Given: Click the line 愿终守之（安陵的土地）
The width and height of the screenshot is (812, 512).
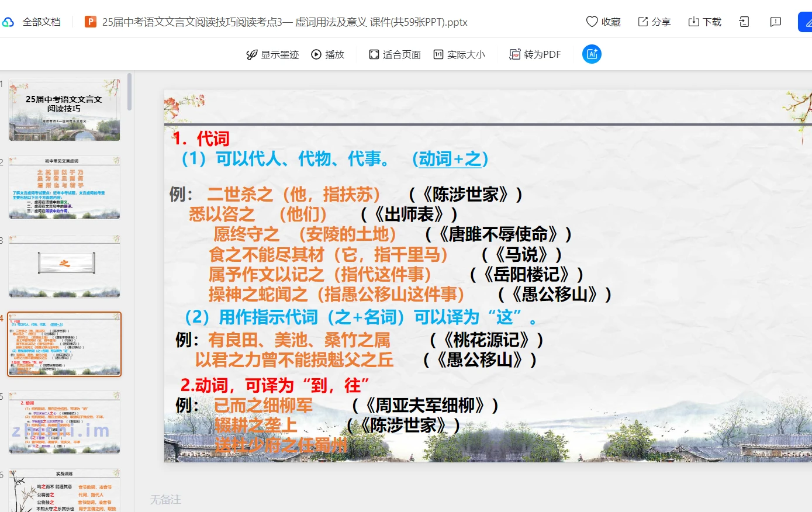Looking at the screenshot, I should click(305, 234).
